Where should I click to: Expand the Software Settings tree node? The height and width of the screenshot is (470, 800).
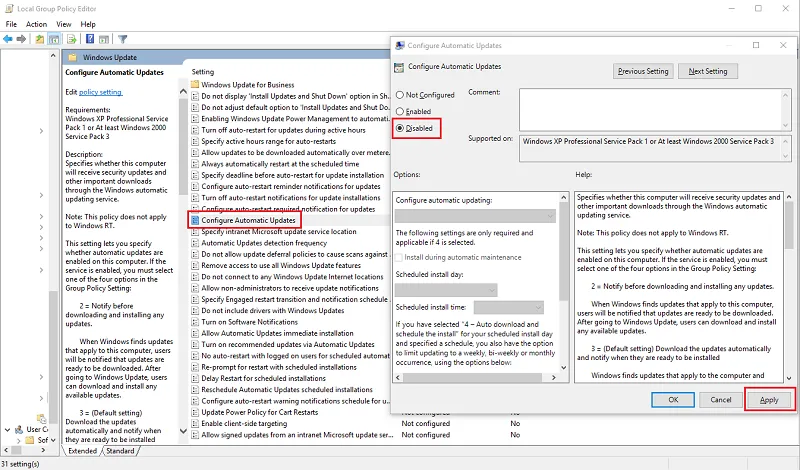[19, 440]
